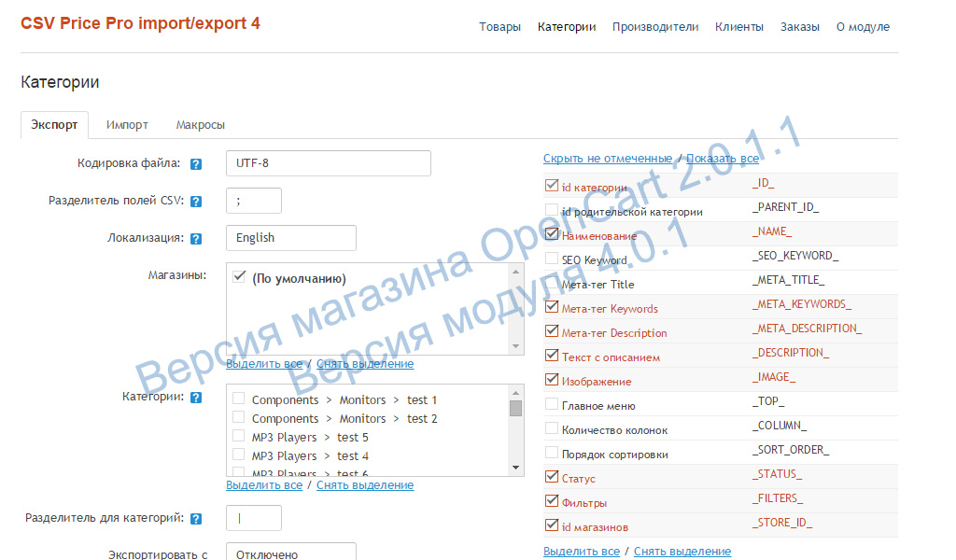Open the Категории menu item
Screen dimensions: 956x560
567,27
